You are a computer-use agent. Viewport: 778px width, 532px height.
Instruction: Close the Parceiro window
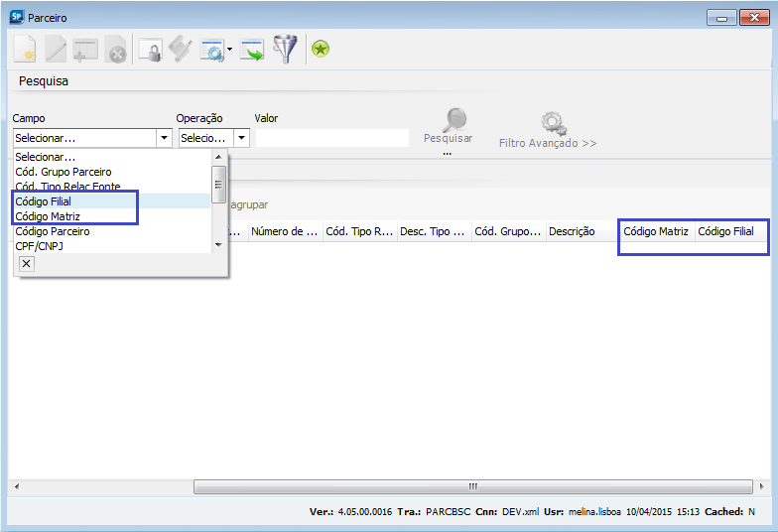[754, 18]
